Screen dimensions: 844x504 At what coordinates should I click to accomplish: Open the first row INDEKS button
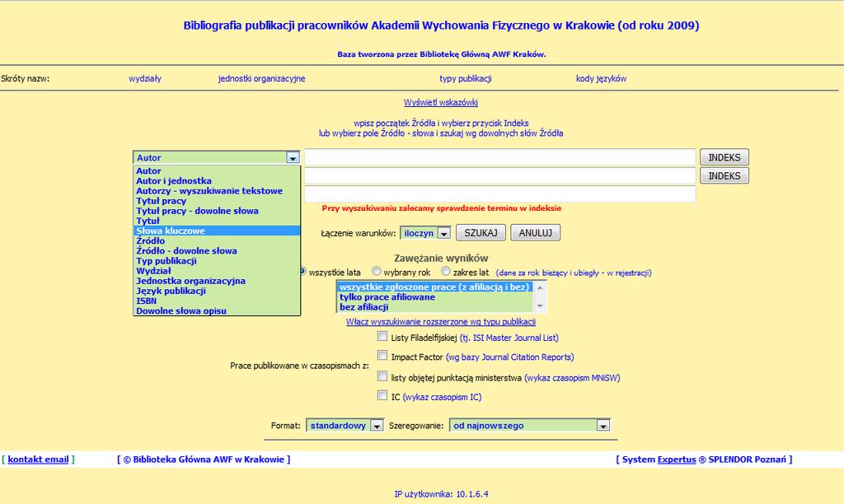pos(724,157)
